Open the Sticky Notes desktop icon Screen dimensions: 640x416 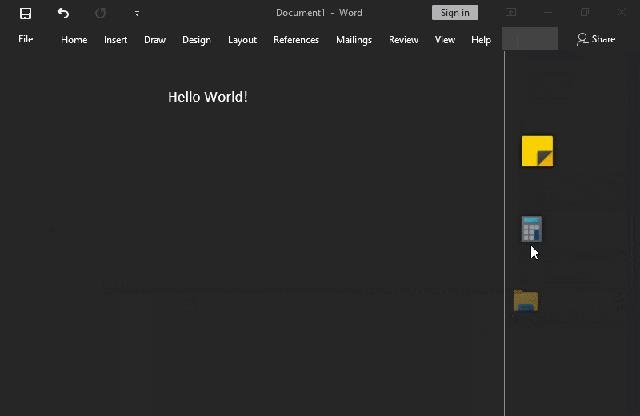[537, 151]
